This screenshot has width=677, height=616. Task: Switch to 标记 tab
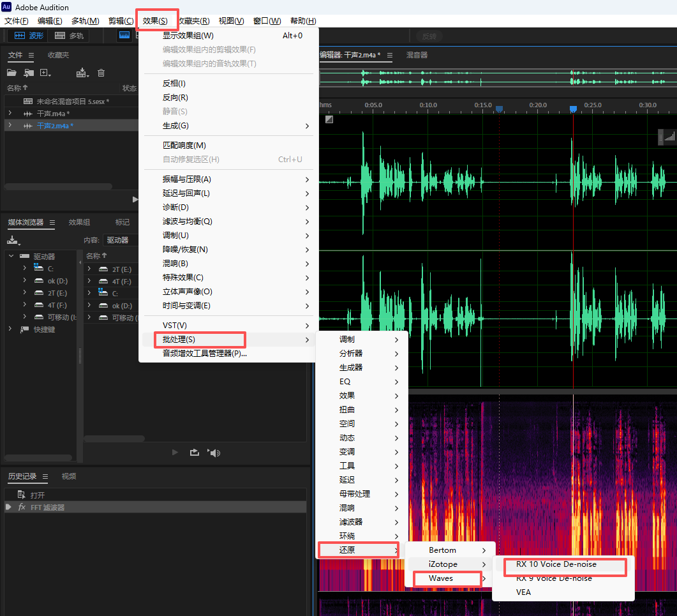point(122,222)
